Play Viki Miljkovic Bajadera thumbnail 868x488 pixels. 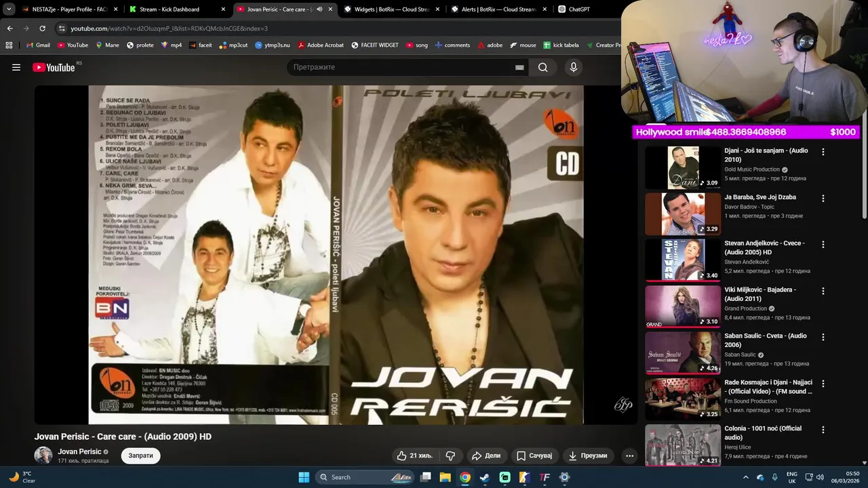[x=683, y=306]
